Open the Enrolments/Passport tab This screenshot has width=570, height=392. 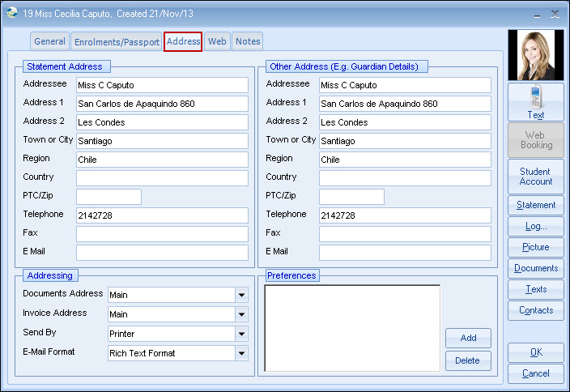tap(117, 42)
